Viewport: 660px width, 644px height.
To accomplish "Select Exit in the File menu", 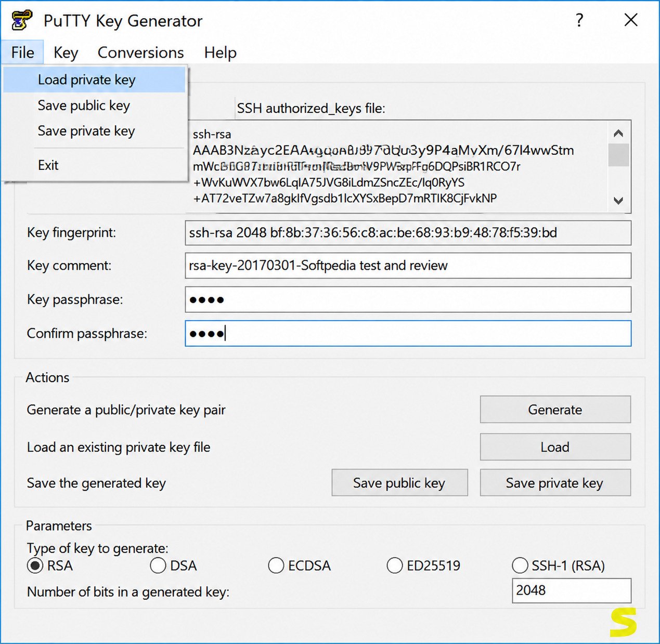I will [94, 165].
